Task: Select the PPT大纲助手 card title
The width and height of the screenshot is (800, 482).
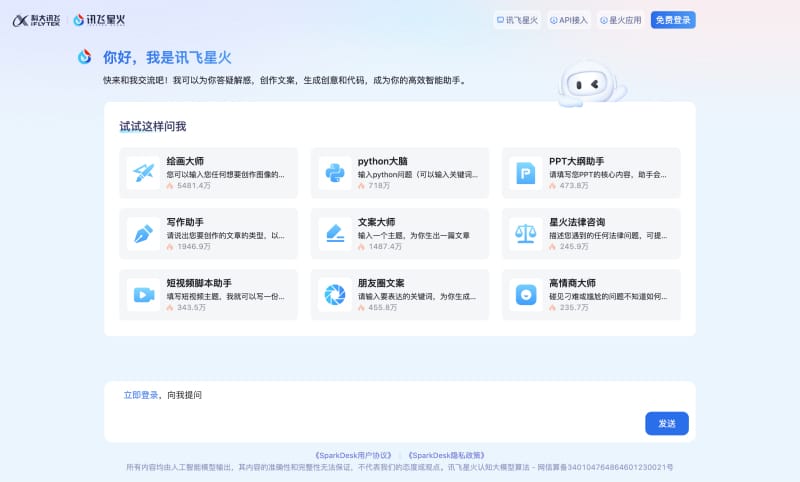Action: click(x=577, y=161)
